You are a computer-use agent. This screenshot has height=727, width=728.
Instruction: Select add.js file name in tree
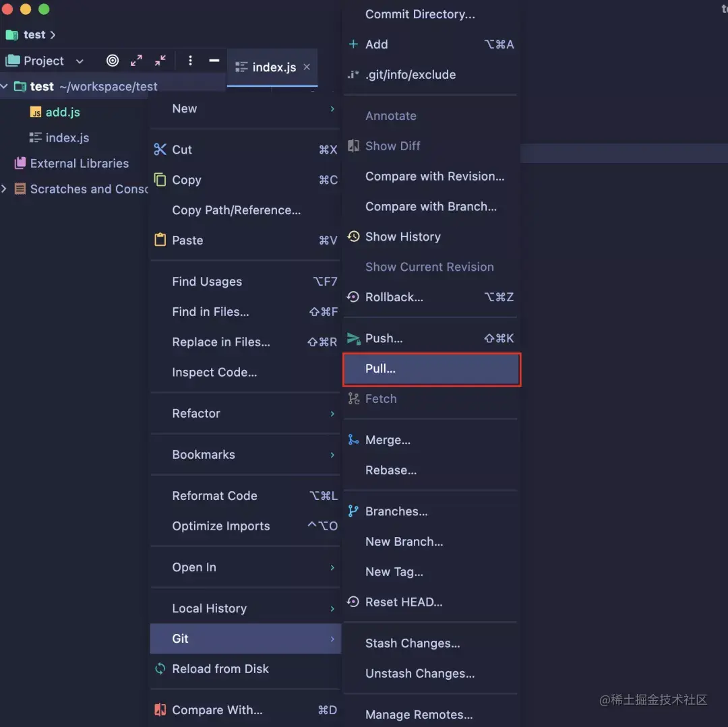tap(63, 113)
